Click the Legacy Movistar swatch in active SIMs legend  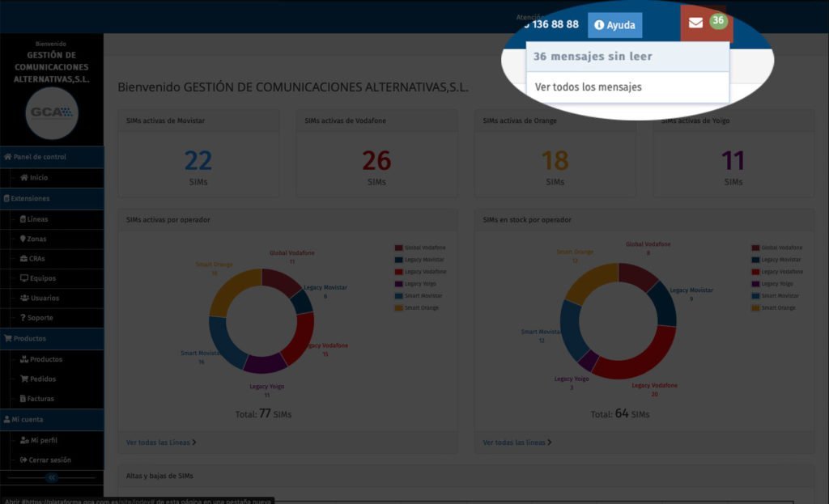pyautogui.click(x=398, y=260)
